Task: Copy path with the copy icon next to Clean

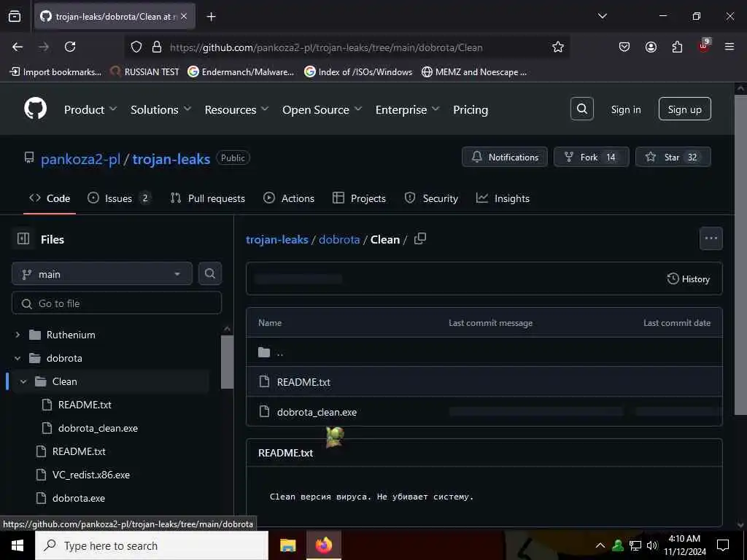Action: coord(419,238)
